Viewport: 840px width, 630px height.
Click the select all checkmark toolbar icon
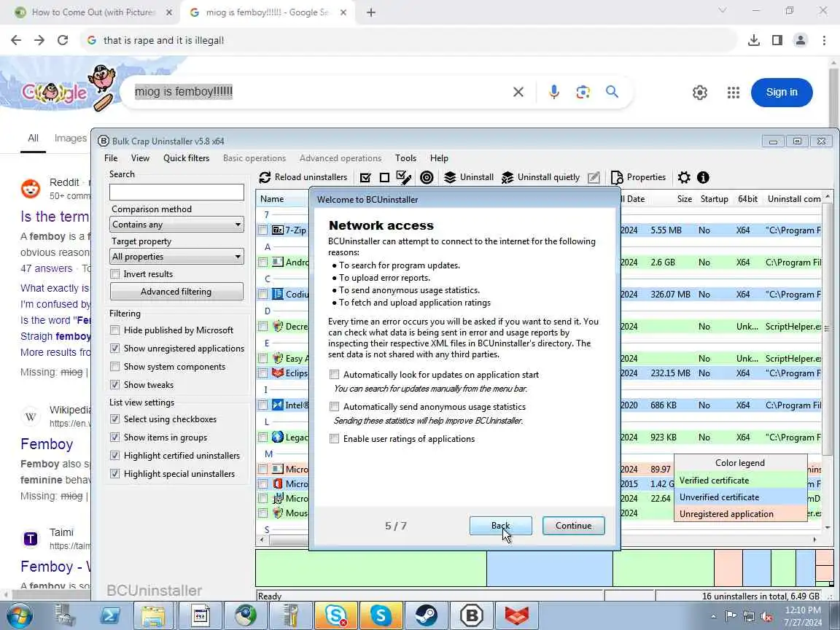[365, 177]
